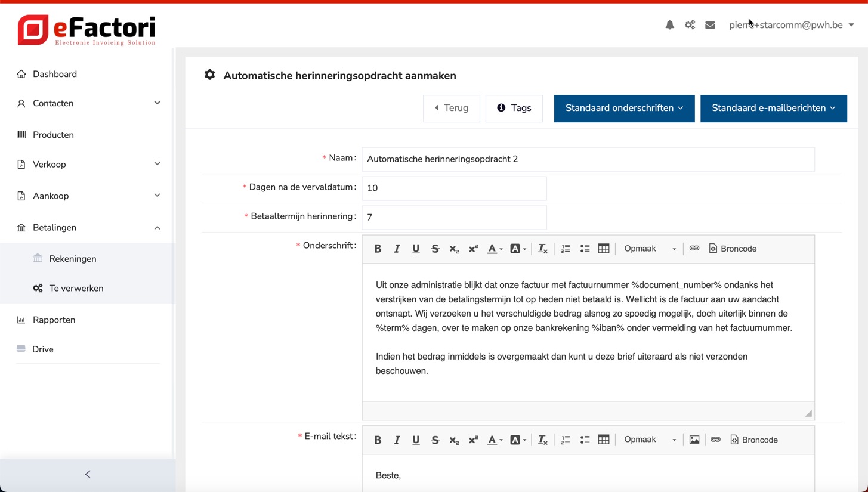868x492 pixels.
Task: Insert numbered list in Onderschrift editor
Action: [x=566, y=249]
